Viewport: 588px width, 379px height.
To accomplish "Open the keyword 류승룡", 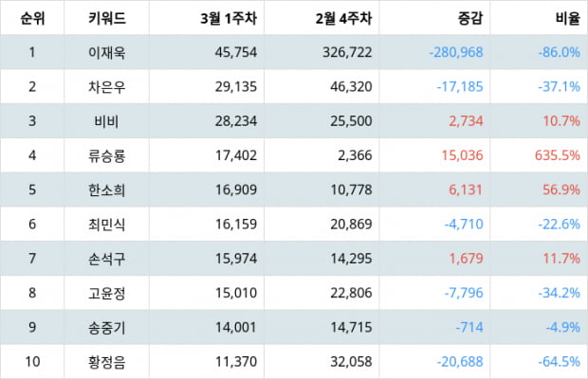I will tap(107, 155).
